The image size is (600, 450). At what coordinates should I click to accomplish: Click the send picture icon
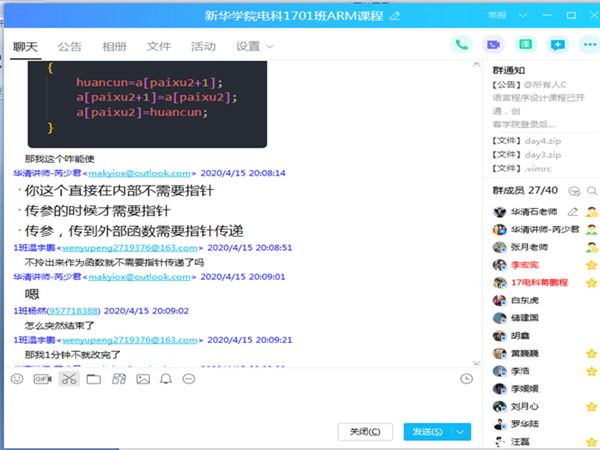pos(143,379)
